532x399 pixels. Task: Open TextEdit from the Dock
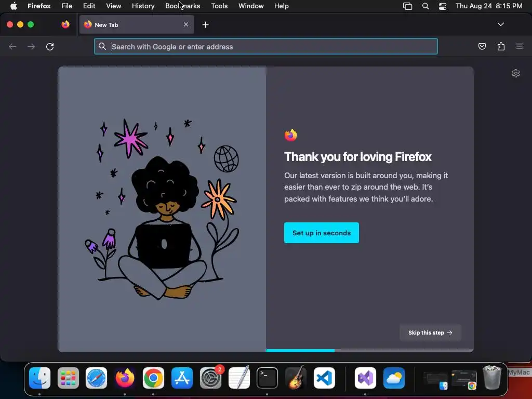(239, 378)
